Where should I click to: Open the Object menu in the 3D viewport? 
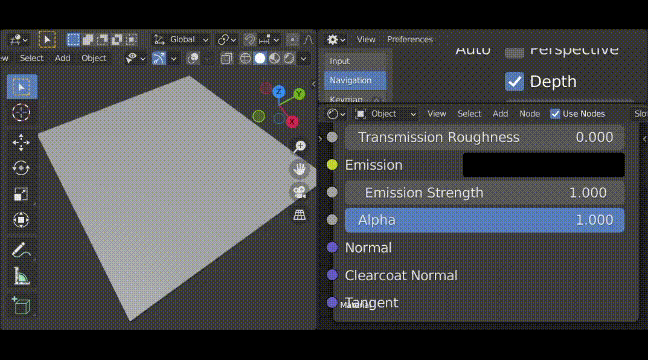94,58
